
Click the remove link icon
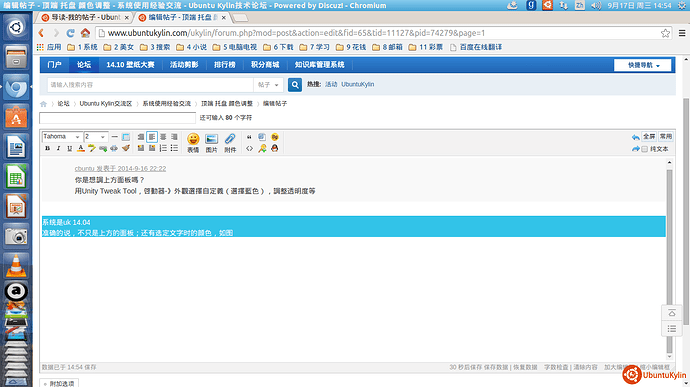pos(114,148)
